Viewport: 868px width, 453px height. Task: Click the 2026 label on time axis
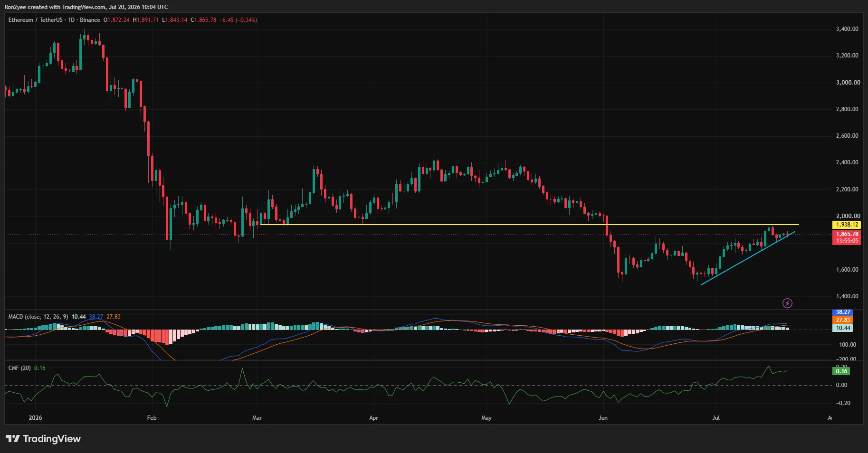(x=35, y=418)
